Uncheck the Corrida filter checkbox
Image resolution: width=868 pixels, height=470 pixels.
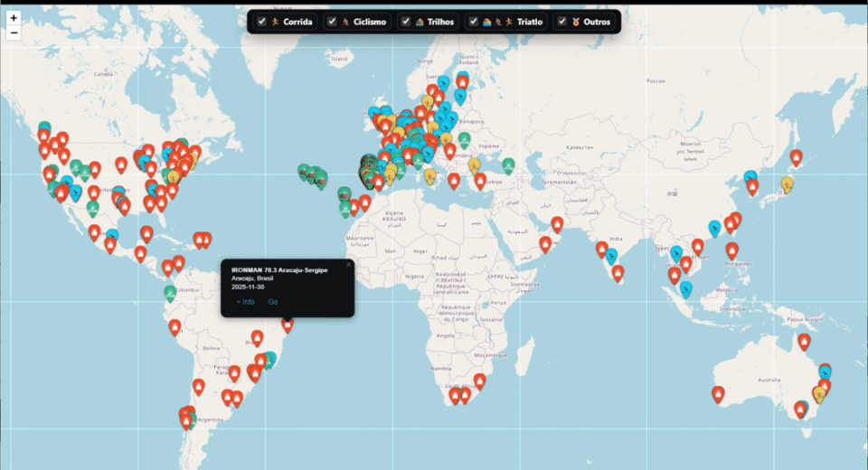click(x=261, y=22)
